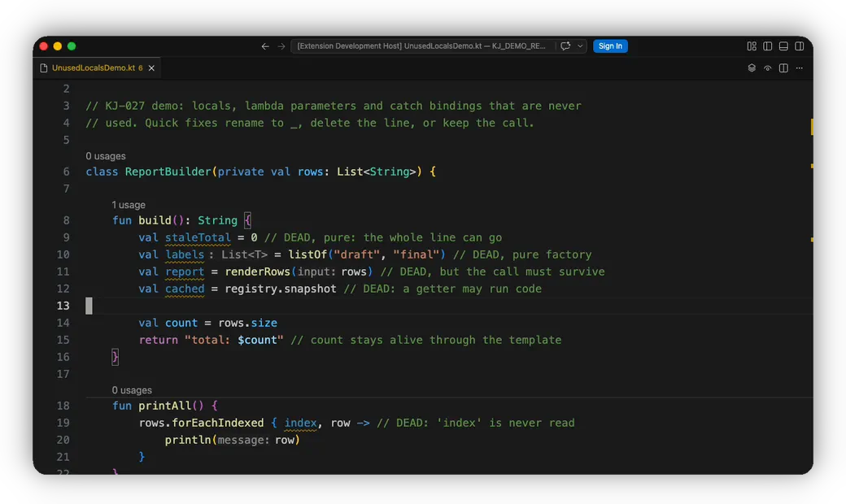Split the editor to the right
This screenshot has height=504, width=846.
pyautogui.click(x=783, y=68)
